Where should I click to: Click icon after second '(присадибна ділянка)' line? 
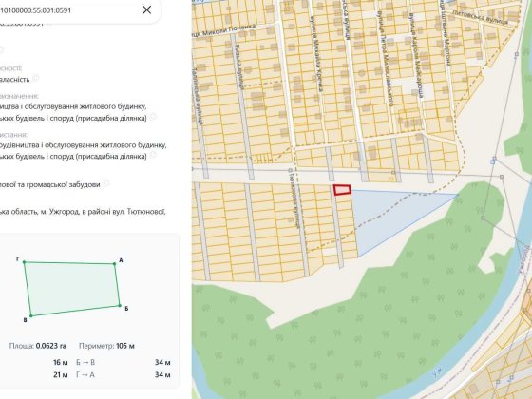(153, 155)
